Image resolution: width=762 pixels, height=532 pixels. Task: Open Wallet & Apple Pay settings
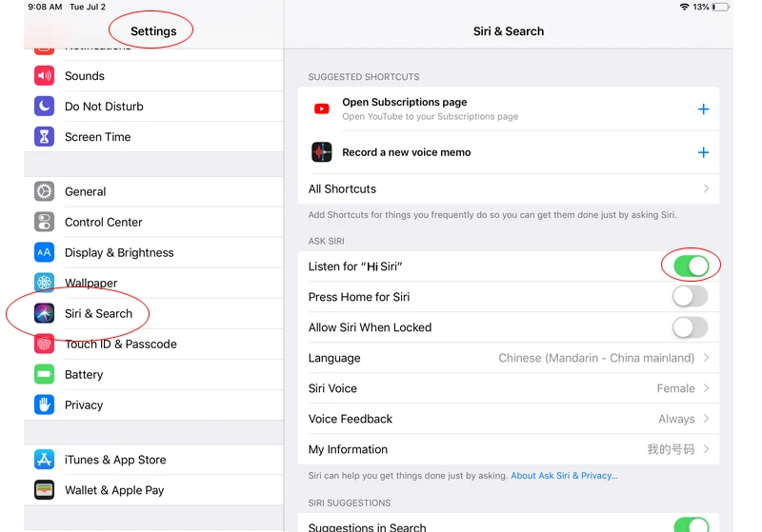click(153, 490)
